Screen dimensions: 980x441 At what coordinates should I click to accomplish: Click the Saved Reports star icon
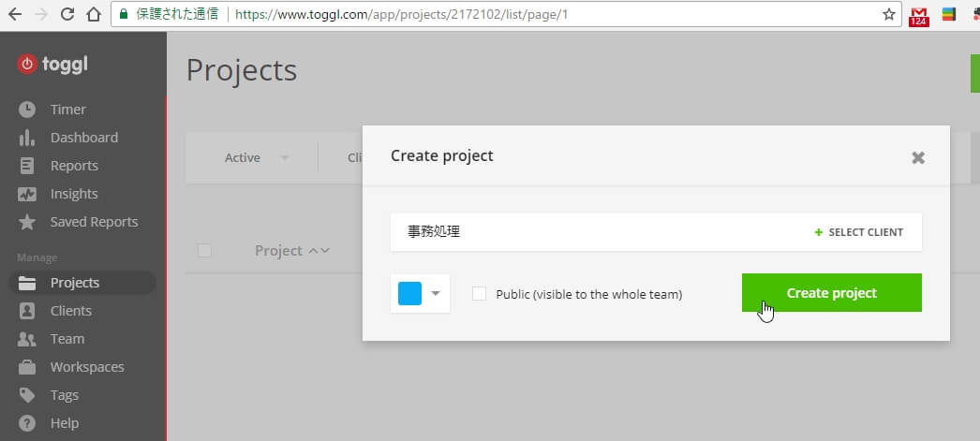click(x=27, y=222)
